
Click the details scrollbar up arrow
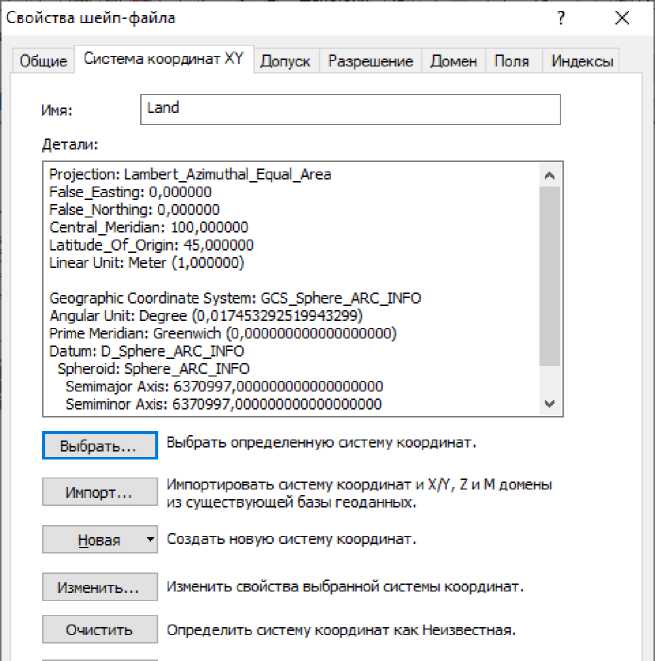[550, 175]
